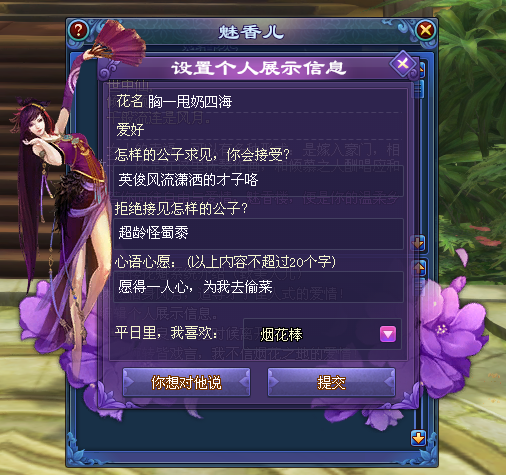Click lower panel's scroll-up arrow icon
This screenshot has height=475, width=506.
coord(419,268)
